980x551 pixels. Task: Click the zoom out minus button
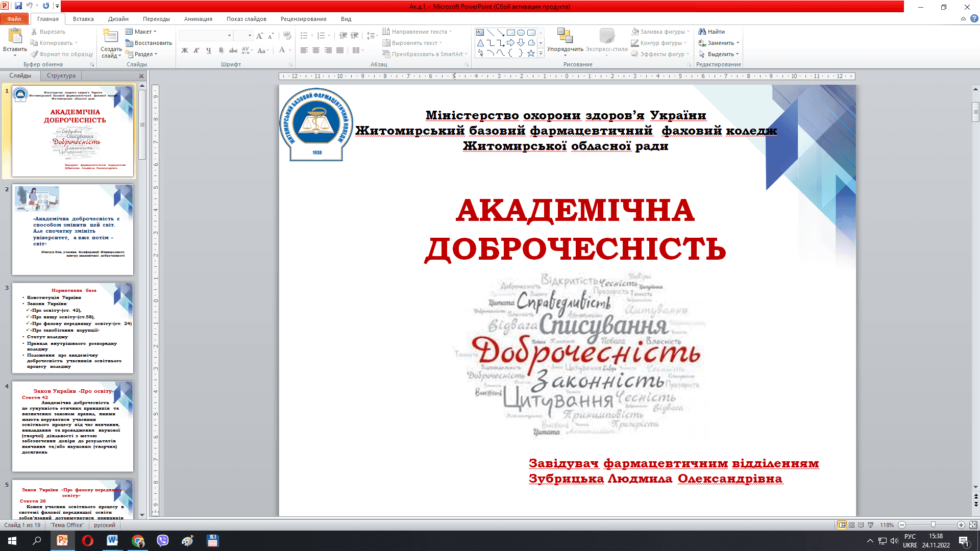click(x=902, y=525)
